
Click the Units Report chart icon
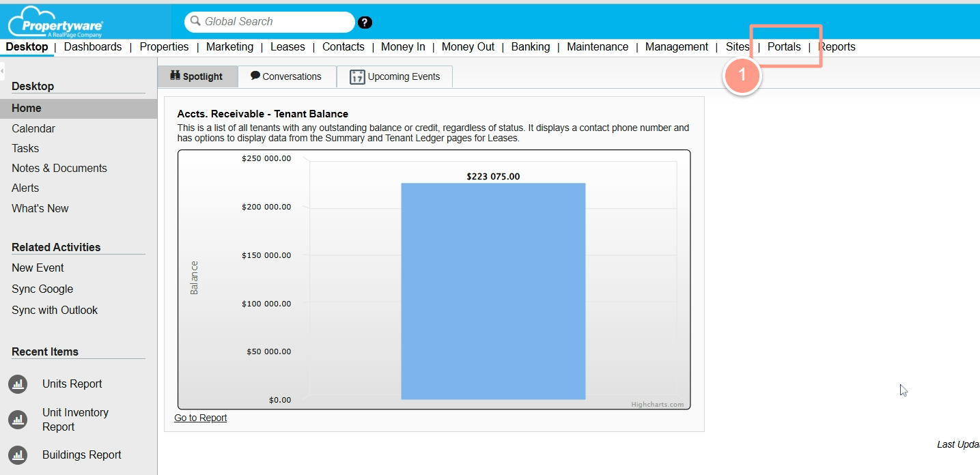[x=18, y=384]
